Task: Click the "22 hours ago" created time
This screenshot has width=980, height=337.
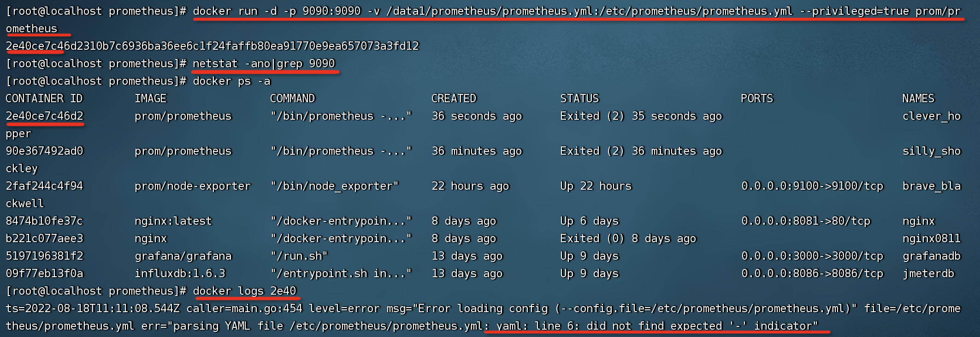Action: click(470, 186)
